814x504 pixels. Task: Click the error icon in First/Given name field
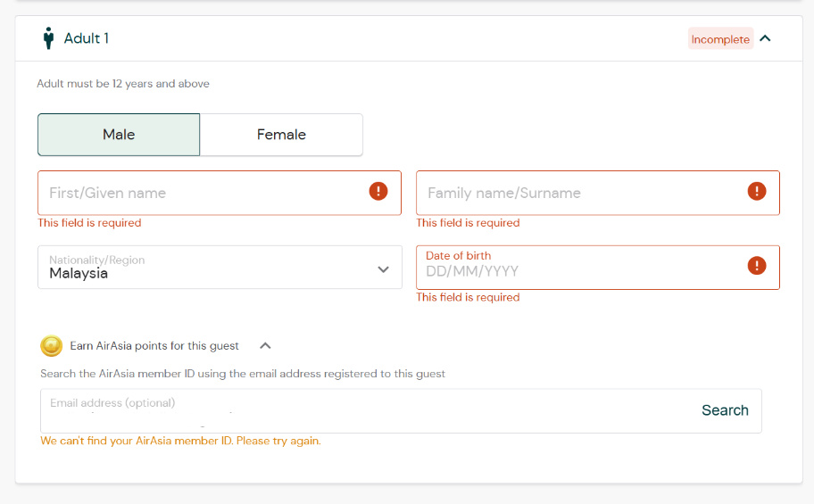378,191
